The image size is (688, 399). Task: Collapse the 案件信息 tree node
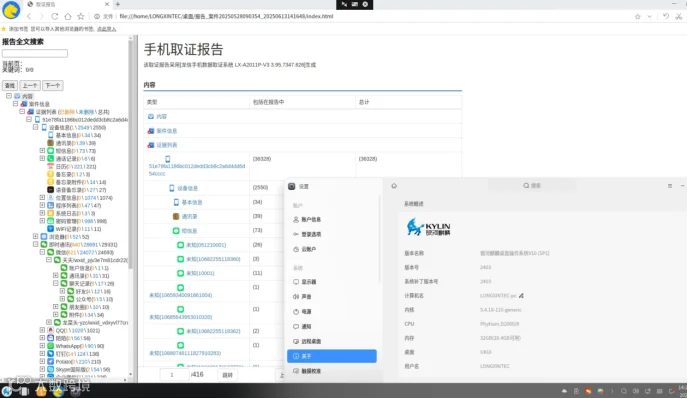click(15, 104)
